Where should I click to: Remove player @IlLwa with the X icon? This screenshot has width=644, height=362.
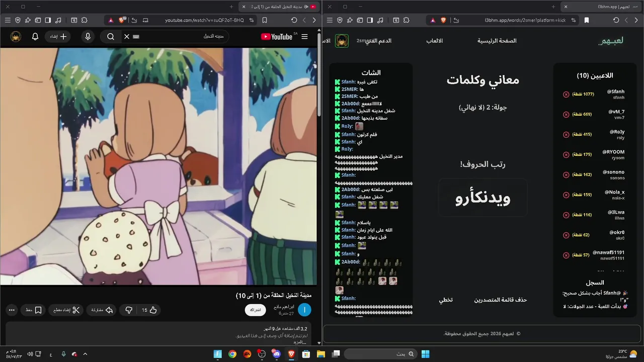click(566, 215)
